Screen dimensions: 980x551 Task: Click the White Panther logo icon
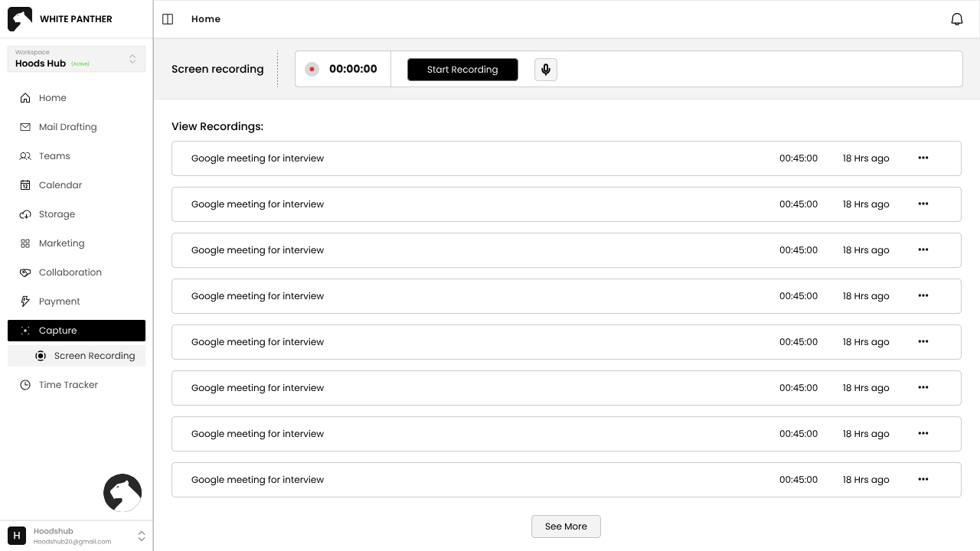click(x=20, y=19)
